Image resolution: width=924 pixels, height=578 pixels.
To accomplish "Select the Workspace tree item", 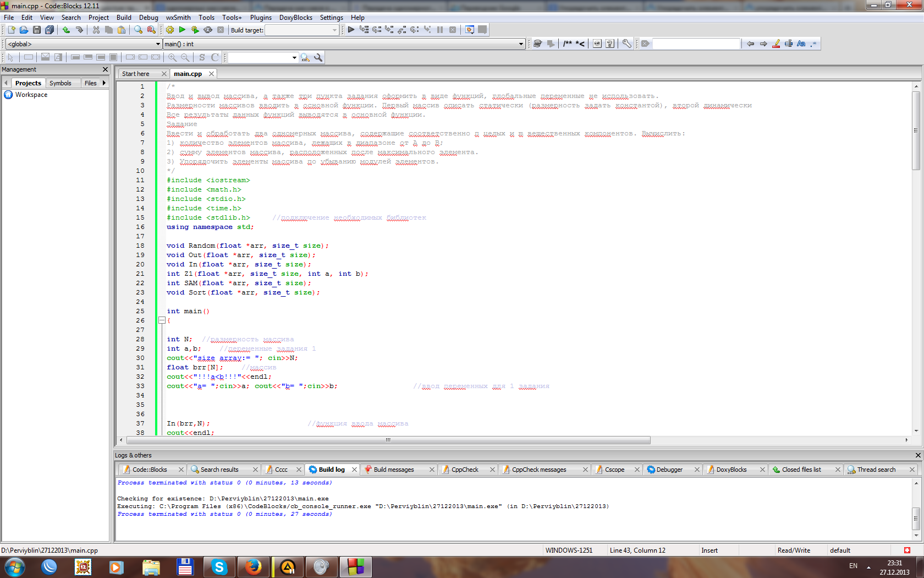I will (31, 95).
